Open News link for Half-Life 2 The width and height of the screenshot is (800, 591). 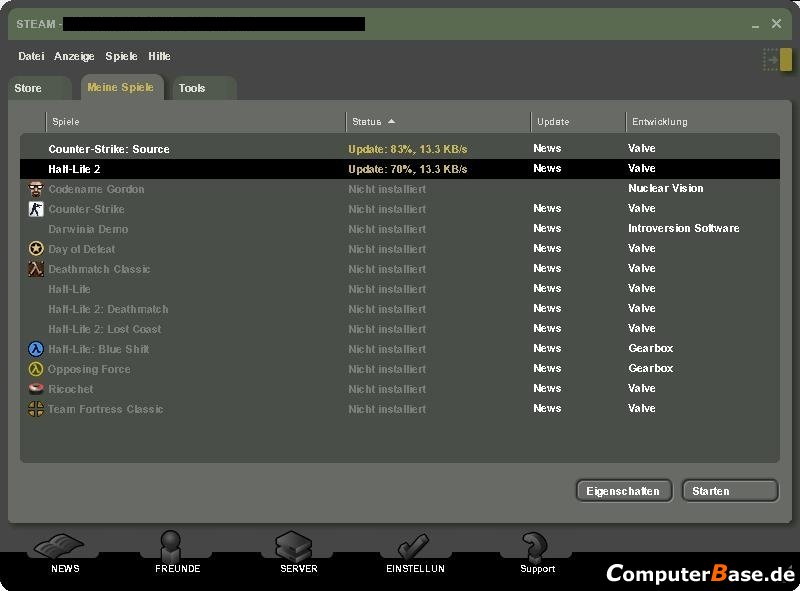(x=547, y=168)
